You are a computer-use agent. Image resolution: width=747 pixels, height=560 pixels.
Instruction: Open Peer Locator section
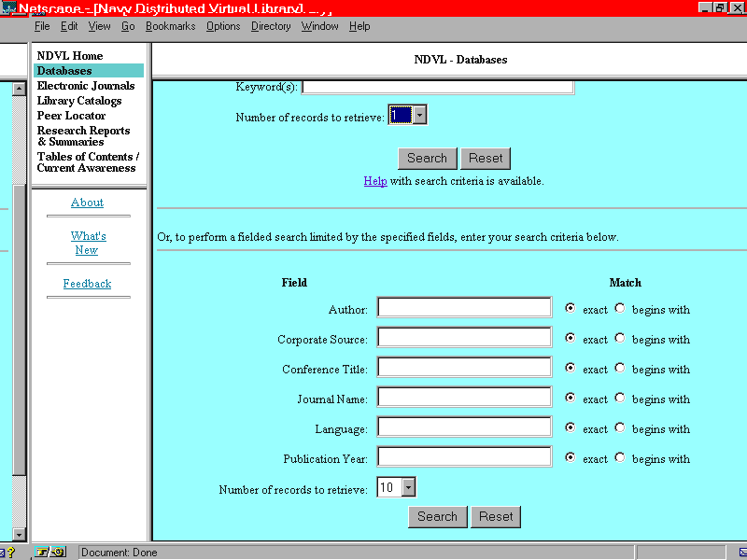[x=72, y=115]
